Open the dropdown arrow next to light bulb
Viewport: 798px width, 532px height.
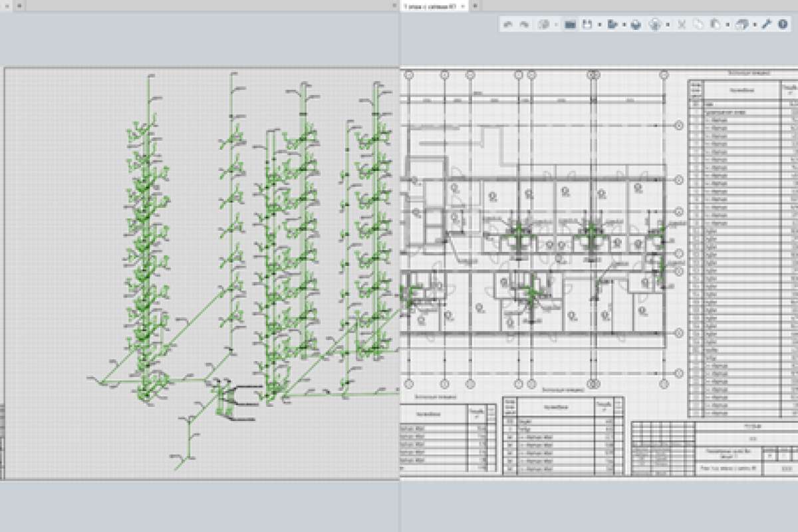pyautogui.click(x=667, y=25)
